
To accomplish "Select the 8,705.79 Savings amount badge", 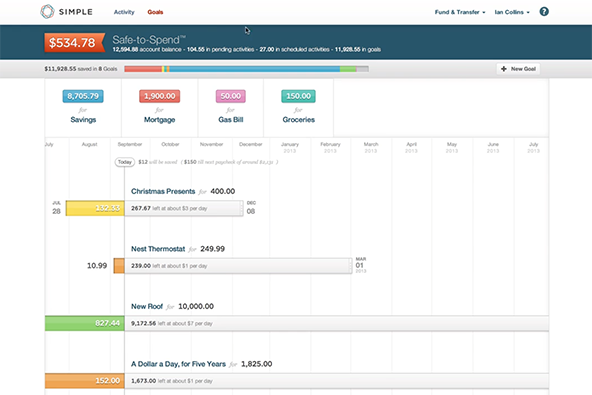I will tap(83, 96).
